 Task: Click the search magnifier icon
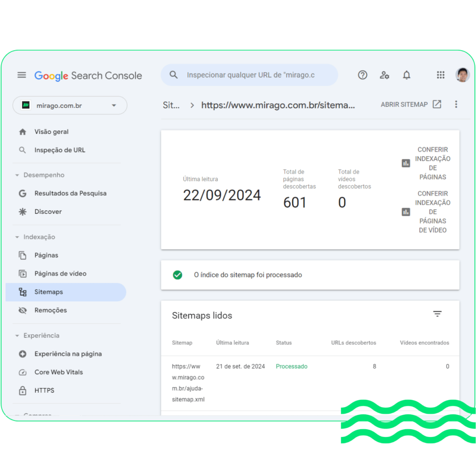click(174, 75)
